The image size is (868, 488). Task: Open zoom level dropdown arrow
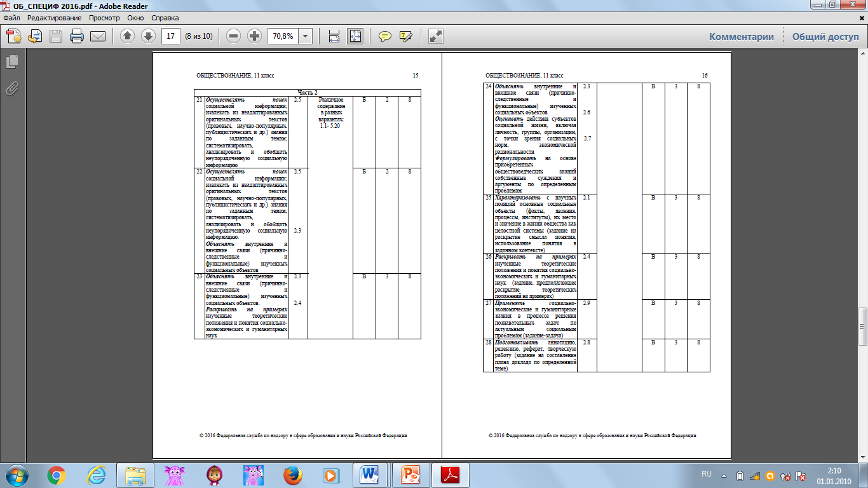pos(306,36)
